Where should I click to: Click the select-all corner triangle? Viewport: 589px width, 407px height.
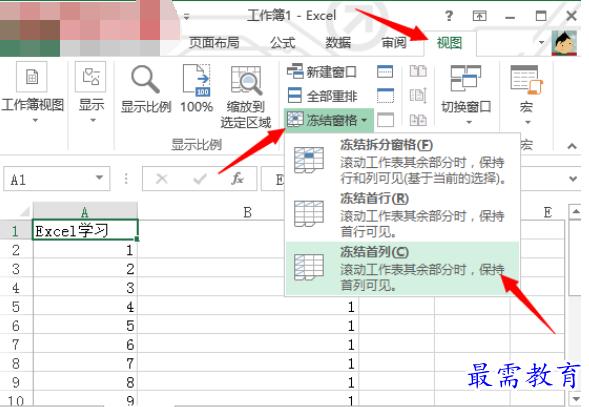pos(23,212)
